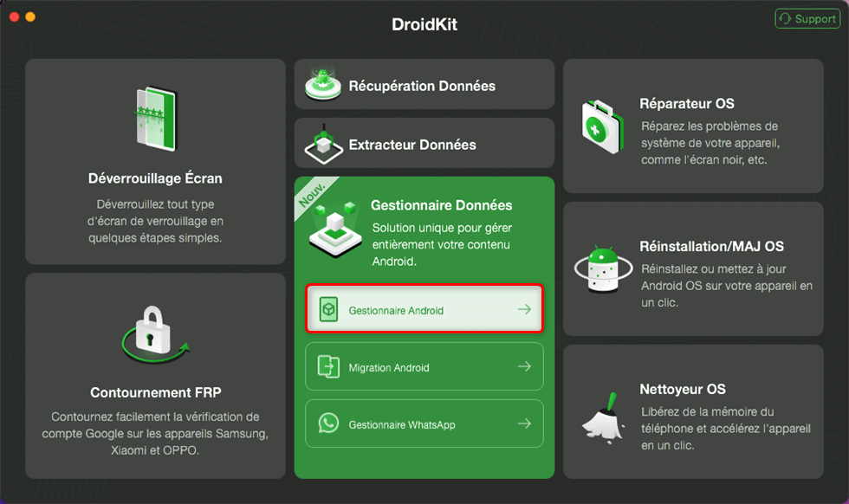The width and height of the screenshot is (849, 504).
Task: Open Migration Android via its right arrow
Action: 525,366
